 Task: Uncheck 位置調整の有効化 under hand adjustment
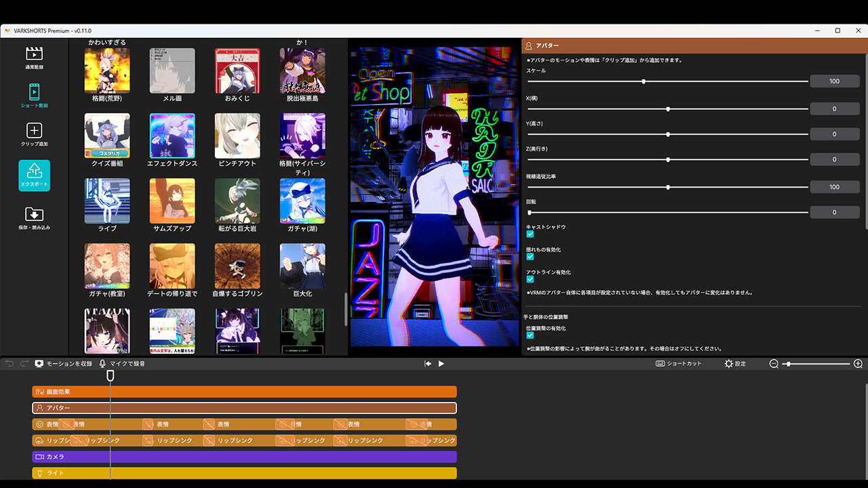(530, 335)
